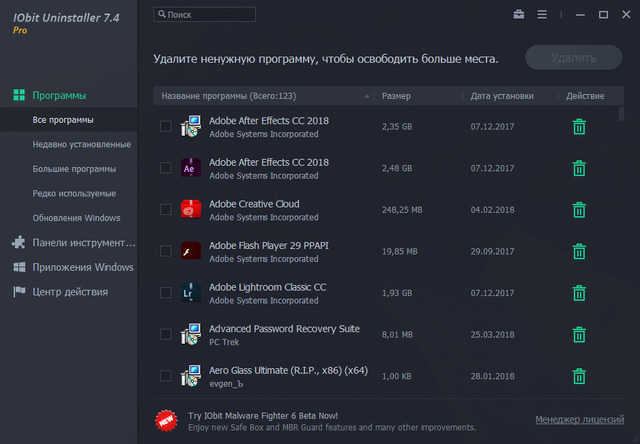Sort by program name column header arrow
The height and width of the screenshot is (444, 640).
coord(367,97)
